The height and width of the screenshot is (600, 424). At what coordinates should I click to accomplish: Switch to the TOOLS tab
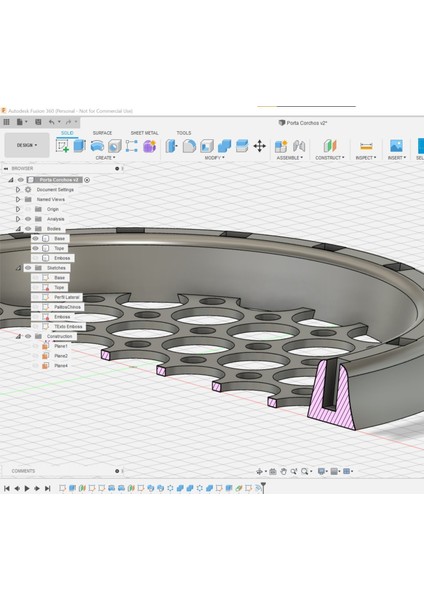184,133
